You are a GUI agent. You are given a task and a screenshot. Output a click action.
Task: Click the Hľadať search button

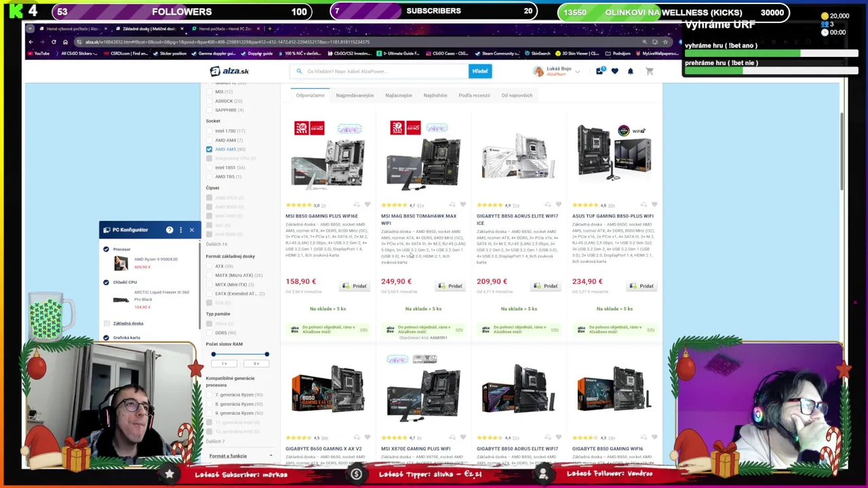pos(480,71)
